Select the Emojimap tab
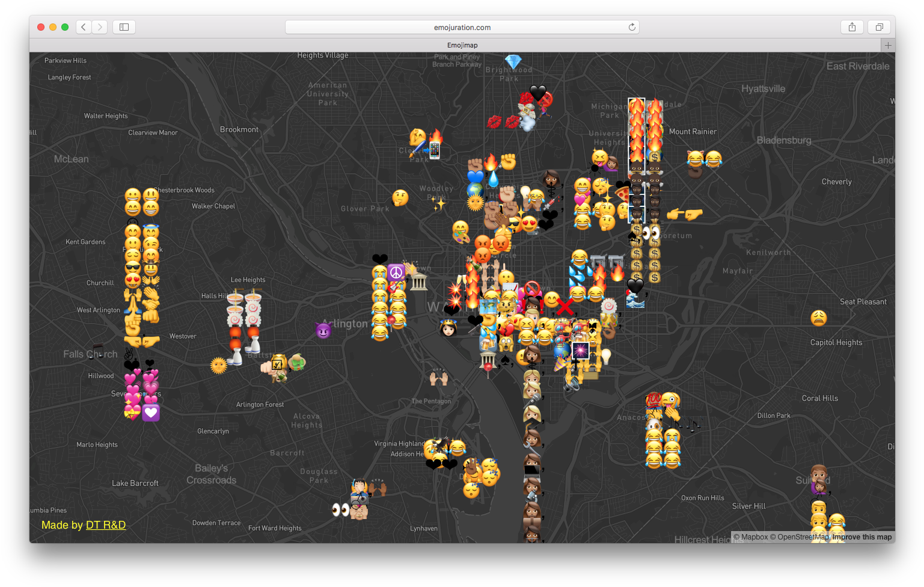The image size is (924, 587). click(x=462, y=45)
